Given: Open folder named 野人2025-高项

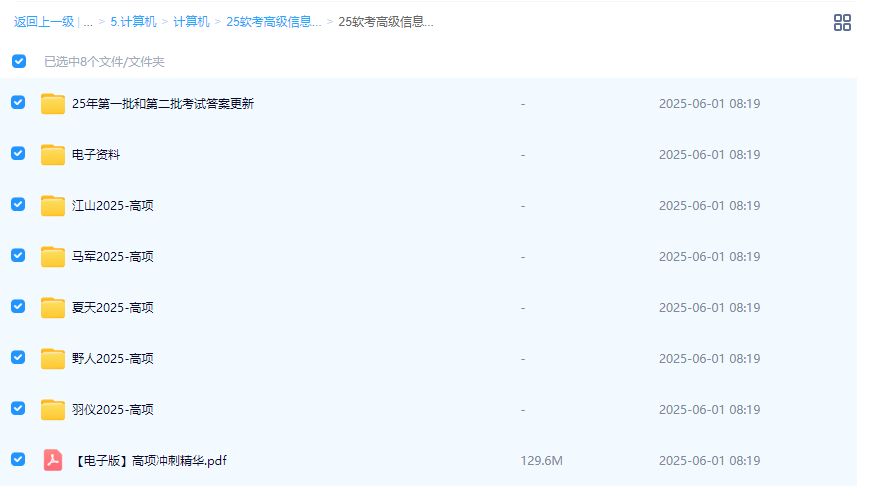Looking at the screenshot, I should tap(112, 359).
